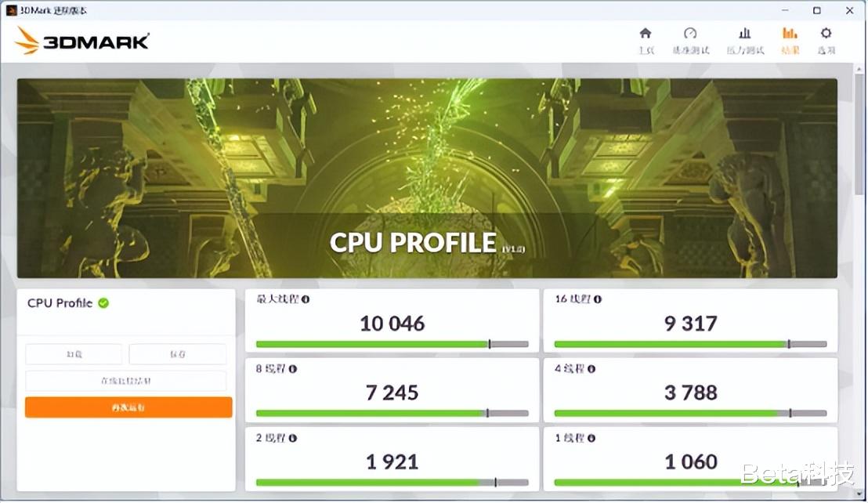
Task: Click the Load button under CPU Profile
Action: [74, 354]
